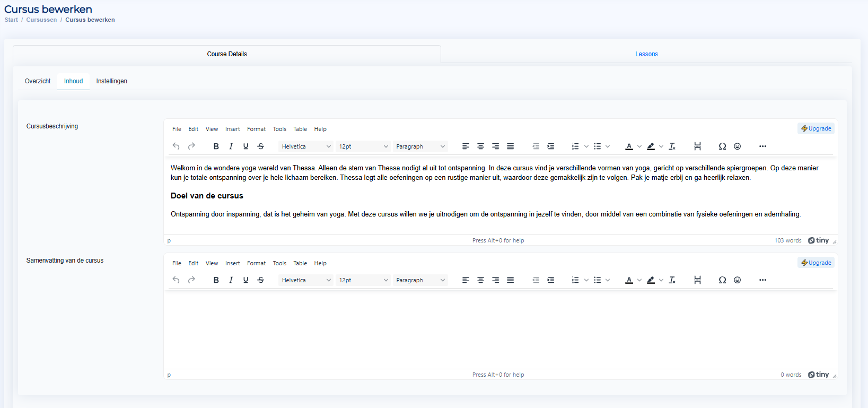The height and width of the screenshot is (408, 868).
Task: Center align text in Samenvatting editor
Action: click(x=480, y=280)
